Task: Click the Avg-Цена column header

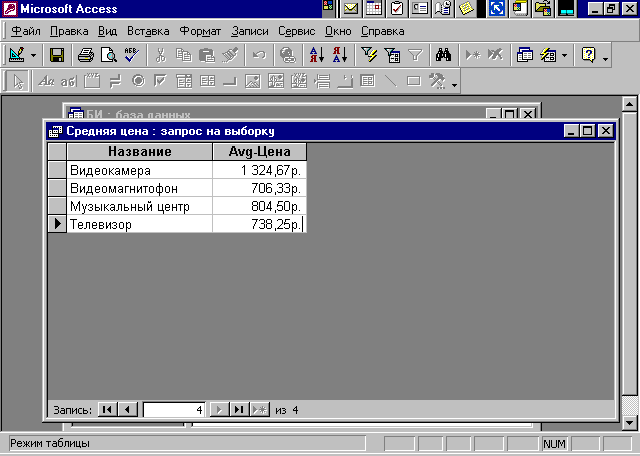Action: pyautogui.click(x=260, y=151)
